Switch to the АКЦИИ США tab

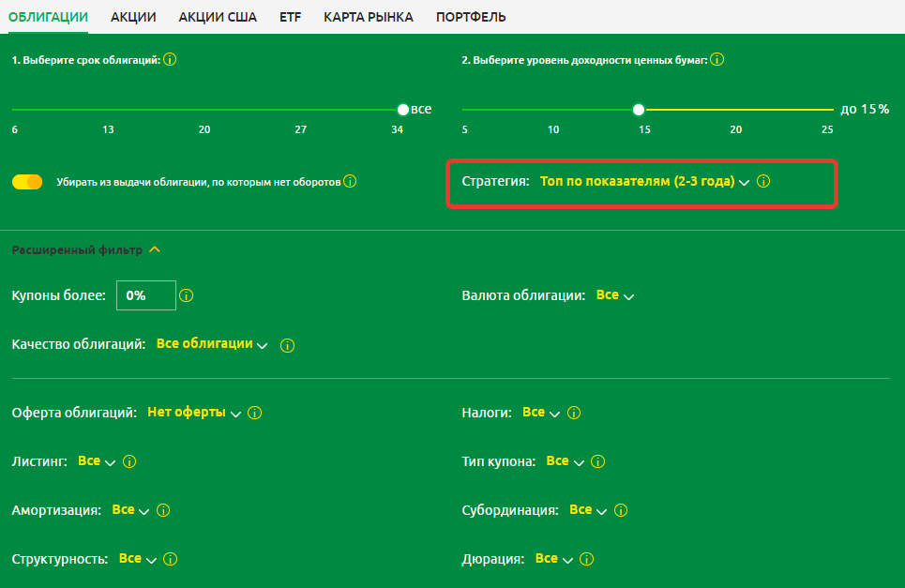click(218, 17)
